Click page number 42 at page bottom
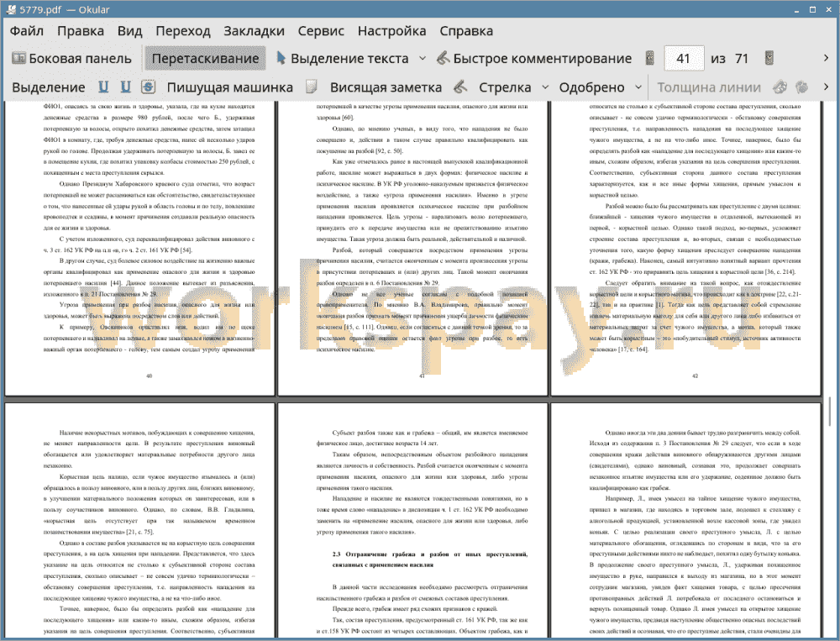The image size is (840, 641). (x=695, y=376)
